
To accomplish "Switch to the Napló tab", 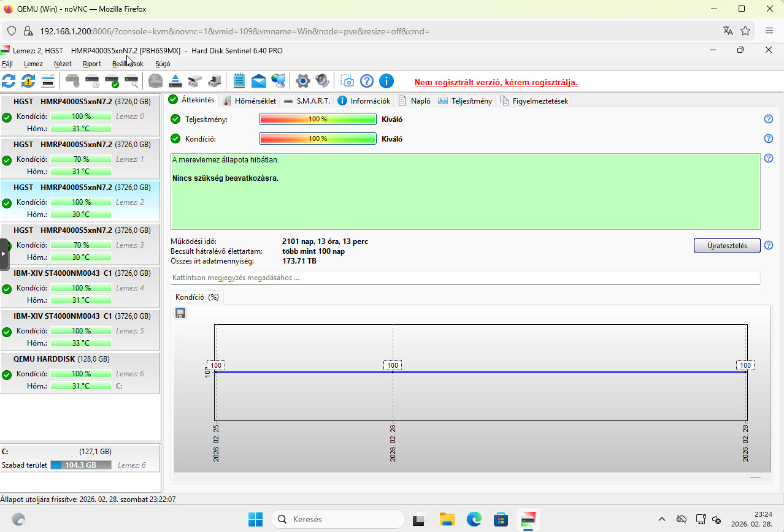I will [414, 101].
